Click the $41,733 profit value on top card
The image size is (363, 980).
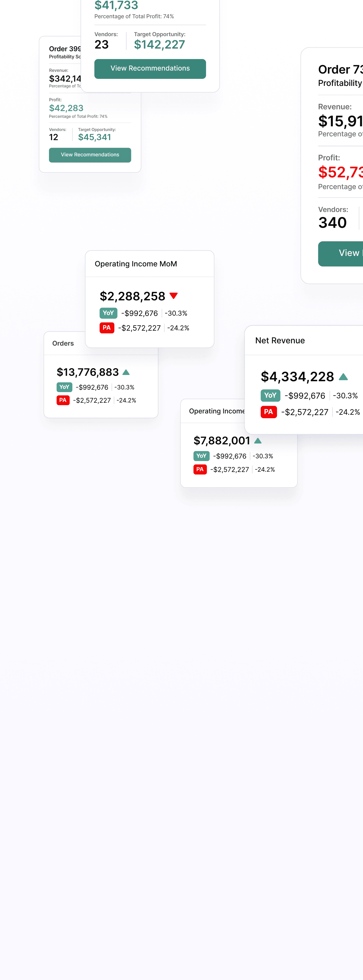click(x=116, y=5)
